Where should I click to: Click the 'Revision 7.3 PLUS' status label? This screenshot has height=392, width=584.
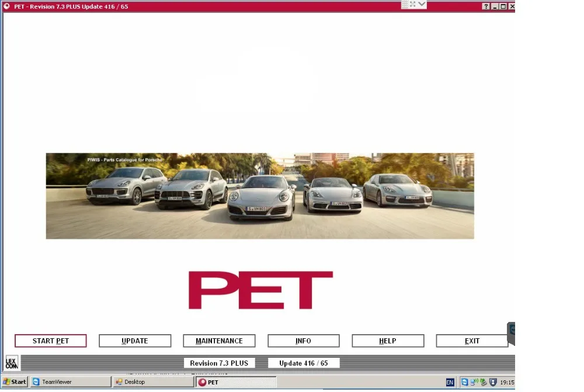click(219, 363)
